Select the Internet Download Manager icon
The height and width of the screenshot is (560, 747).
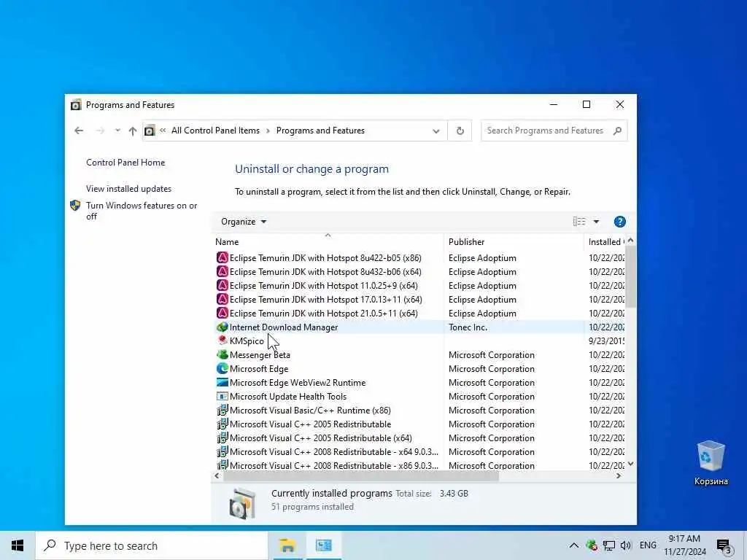point(222,327)
